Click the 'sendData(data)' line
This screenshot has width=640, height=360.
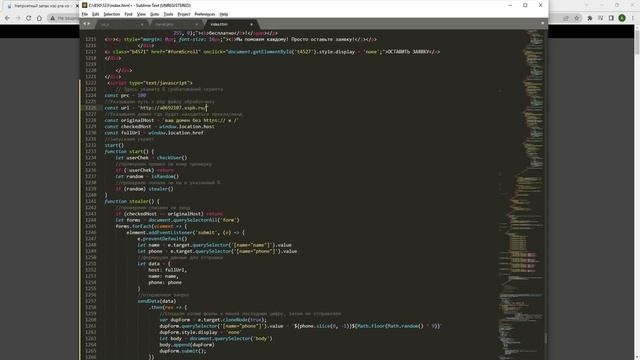coord(157,301)
